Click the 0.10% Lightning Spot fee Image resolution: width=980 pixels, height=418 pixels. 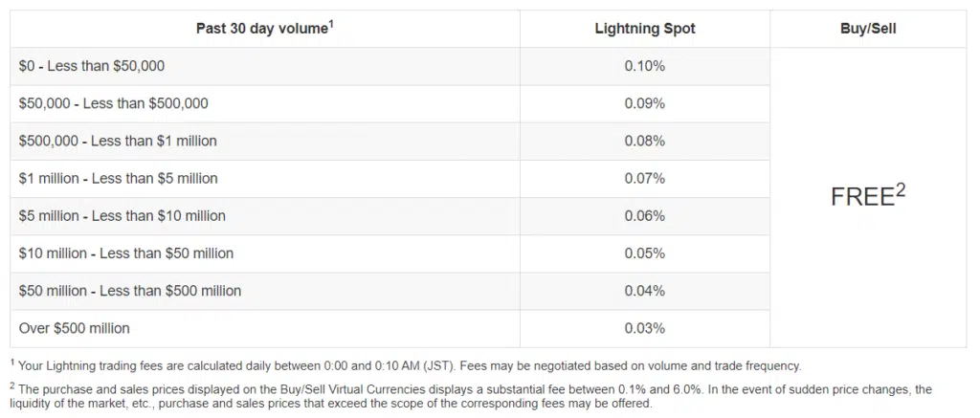click(645, 66)
